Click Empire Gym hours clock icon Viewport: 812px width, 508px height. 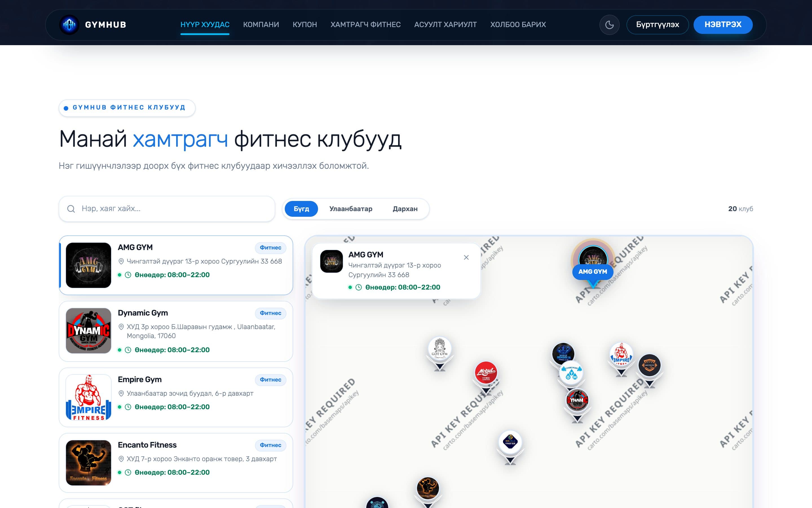click(128, 407)
